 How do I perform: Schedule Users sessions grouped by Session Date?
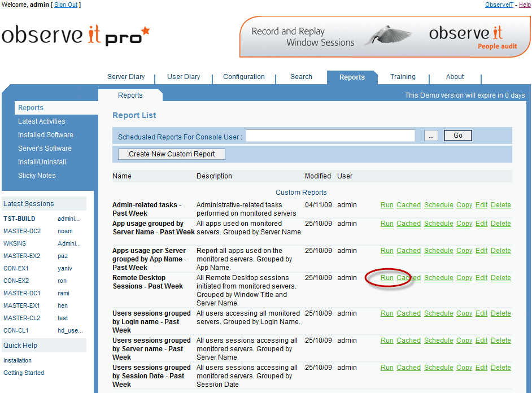(439, 368)
